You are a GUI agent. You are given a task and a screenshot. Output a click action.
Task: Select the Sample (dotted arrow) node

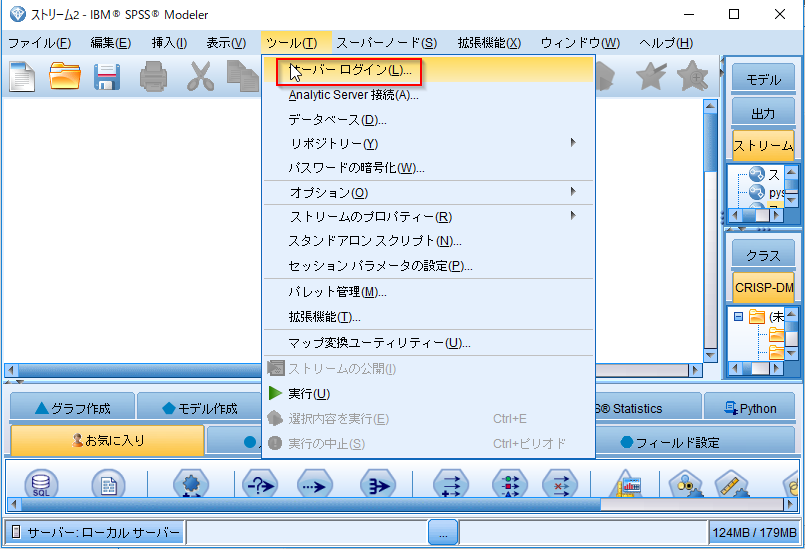tap(315, 483)
